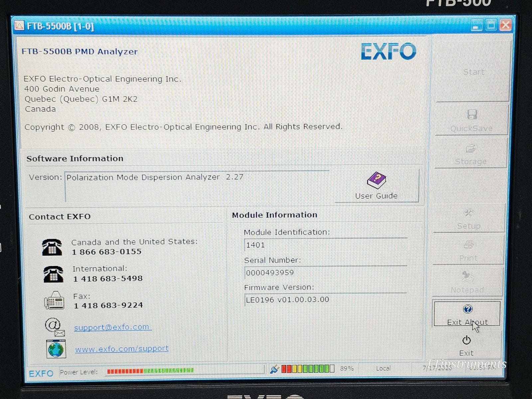Maximize the FTB-5500B window
Screen dimensions: 532x399
pos(491,25)
